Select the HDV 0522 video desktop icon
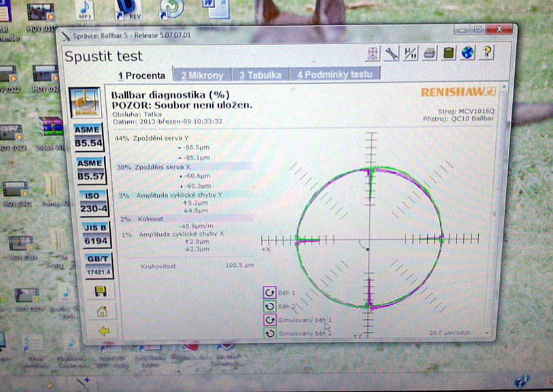This screenshot has width=553, height=392. point(9,73)
